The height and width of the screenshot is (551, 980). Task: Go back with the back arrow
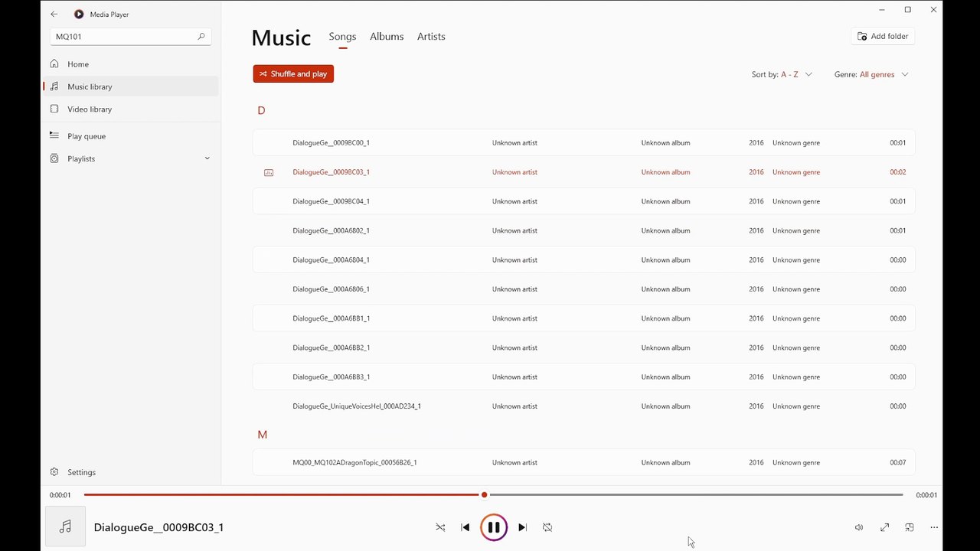[x=54, y=14]
